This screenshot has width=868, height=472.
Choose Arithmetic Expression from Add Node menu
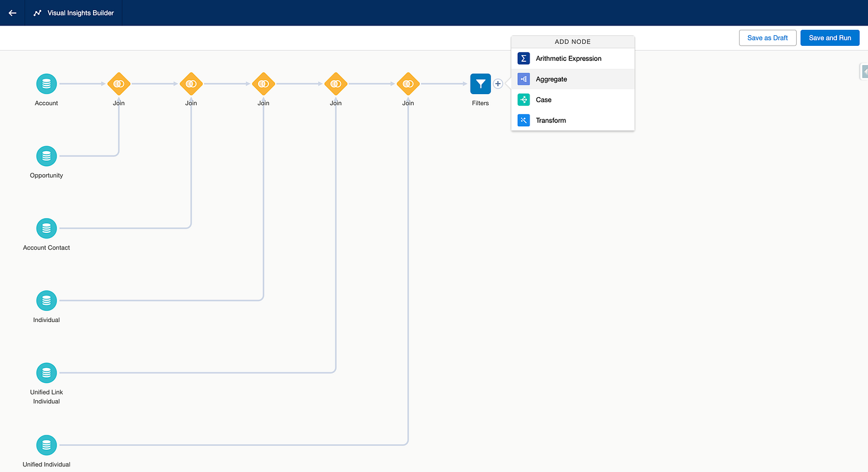[569, 59]
